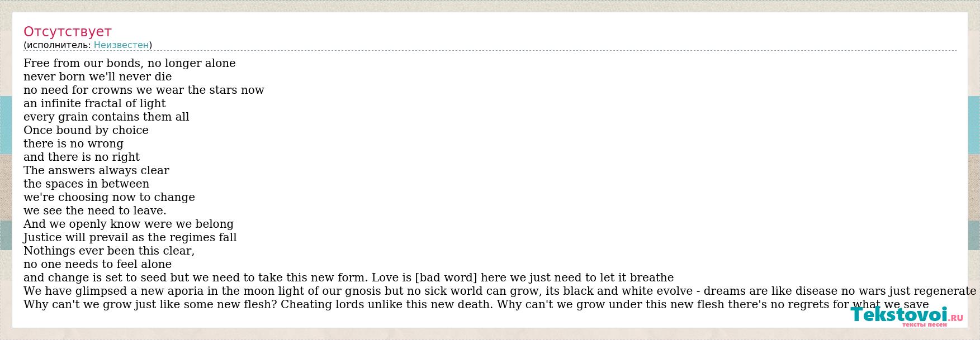Image resolution: width=980 pixels, height=340 pixels.
Task: Click the line 'Once bound by choice'
Action: coord(86,130)
